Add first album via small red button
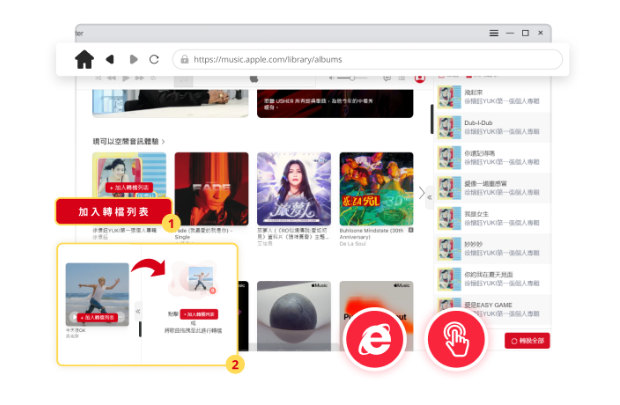This screenshot has height=405, width=620. (x=129, y=187)
